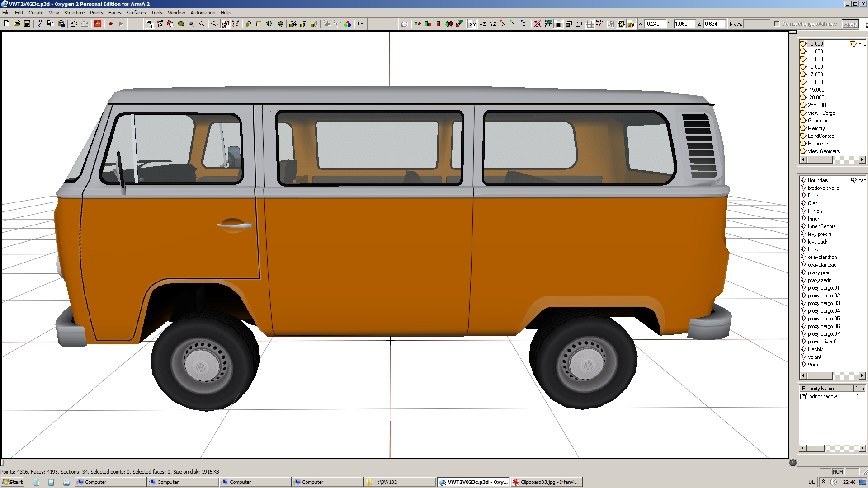Click the rotate object icon
This screenshot has width=868, height=488.
pyautogui.click(x=248, y=24)
